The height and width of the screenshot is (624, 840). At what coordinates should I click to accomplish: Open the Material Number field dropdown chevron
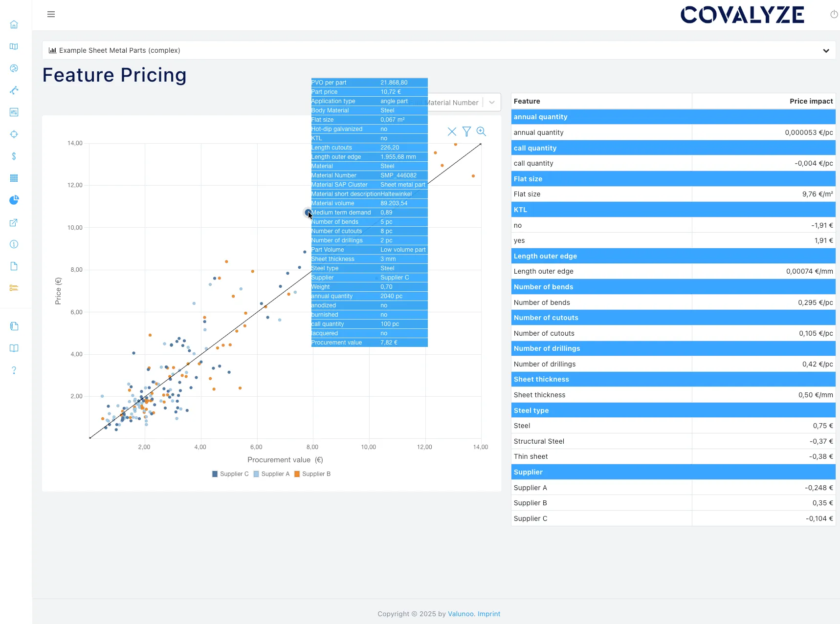tap(491, 102)
